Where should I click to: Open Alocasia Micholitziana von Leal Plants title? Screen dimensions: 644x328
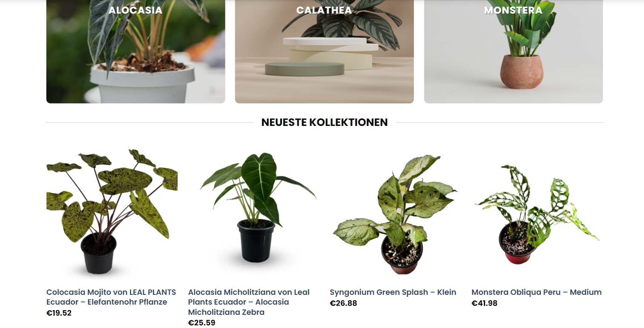(249, 302)
